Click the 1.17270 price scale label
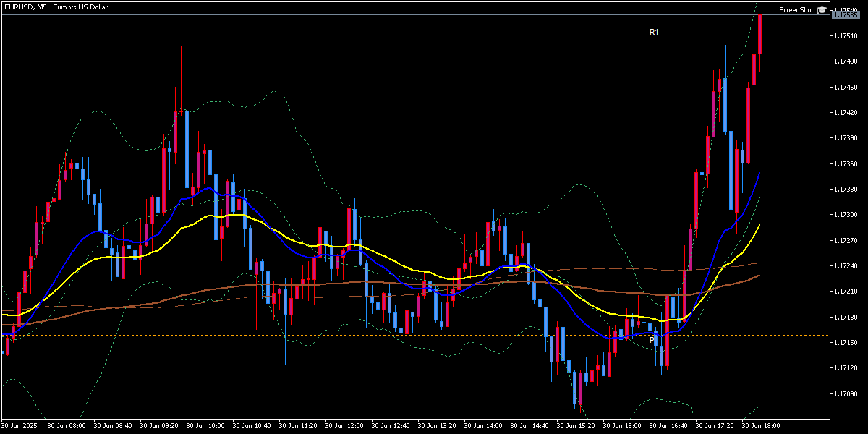 [845, 240]
